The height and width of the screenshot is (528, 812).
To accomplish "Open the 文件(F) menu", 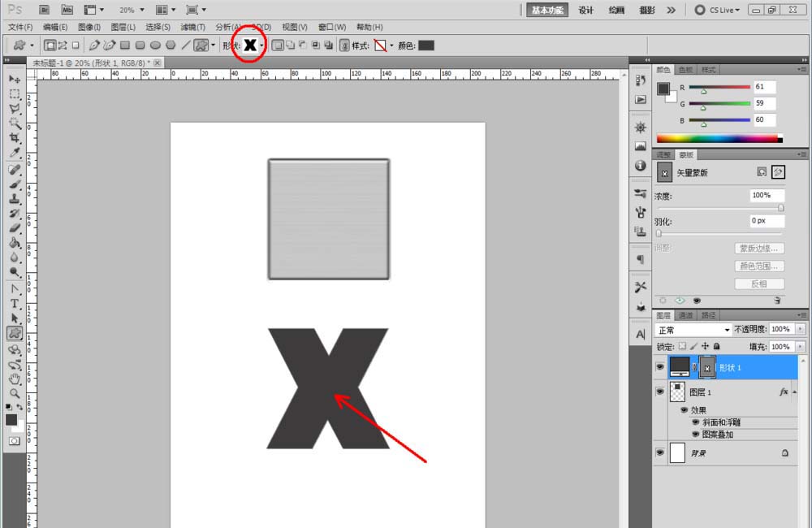I will (20, 27).
